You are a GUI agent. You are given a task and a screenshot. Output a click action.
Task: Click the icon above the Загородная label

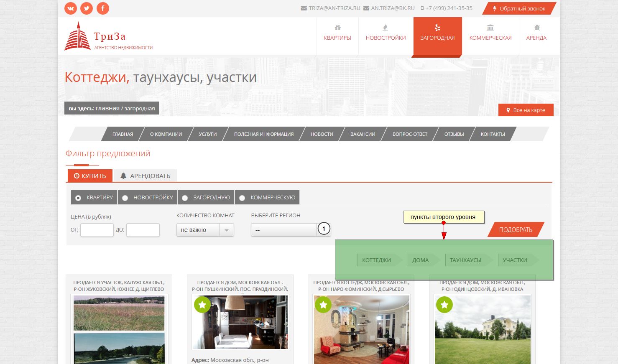tap(437, 28)
